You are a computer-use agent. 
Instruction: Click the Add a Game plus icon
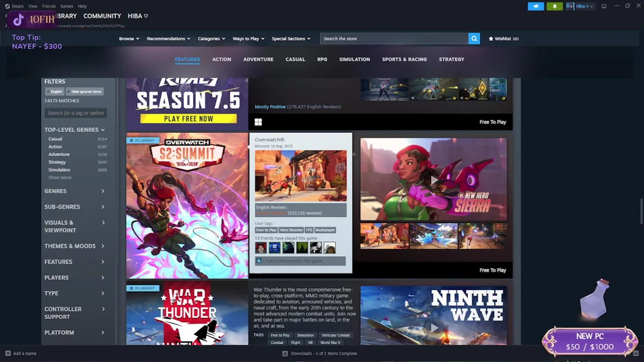(8, 353)
